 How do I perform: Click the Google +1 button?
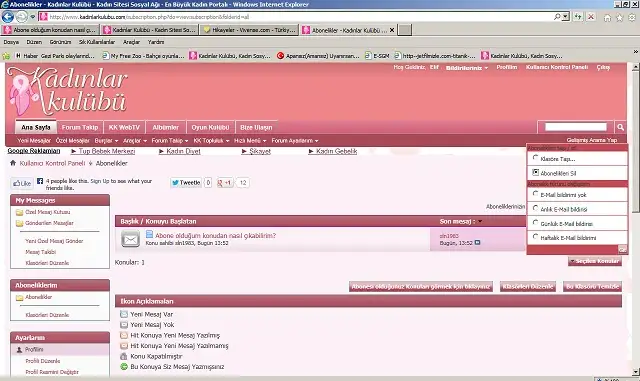pos(224,183)
